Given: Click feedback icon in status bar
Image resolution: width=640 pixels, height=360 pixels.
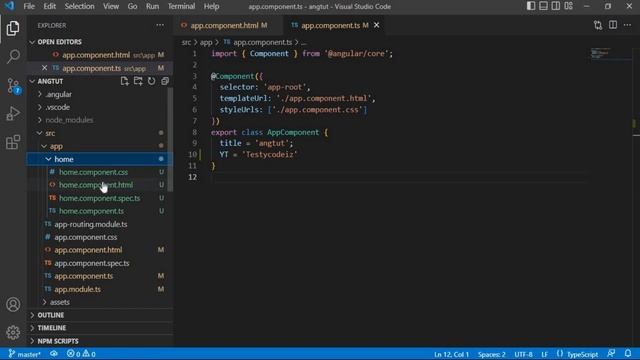Looking at the screenshot, I should pos(611,353).
